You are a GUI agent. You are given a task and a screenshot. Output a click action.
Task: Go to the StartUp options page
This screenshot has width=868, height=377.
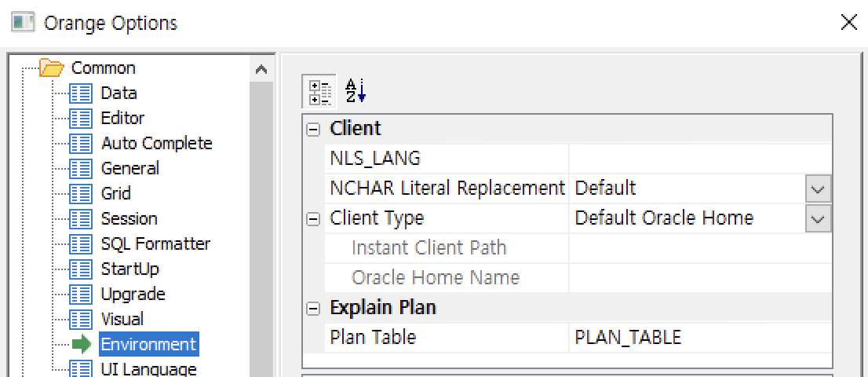coord(129,269)
